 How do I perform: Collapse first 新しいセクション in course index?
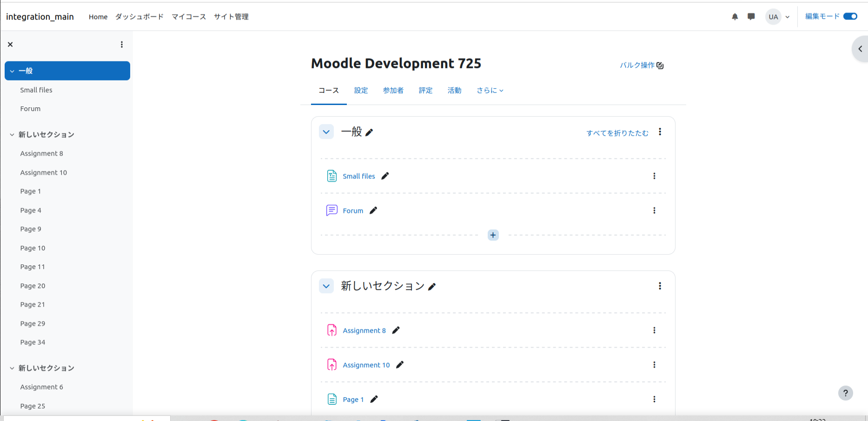pyautogui.click(x=12, y=135)
